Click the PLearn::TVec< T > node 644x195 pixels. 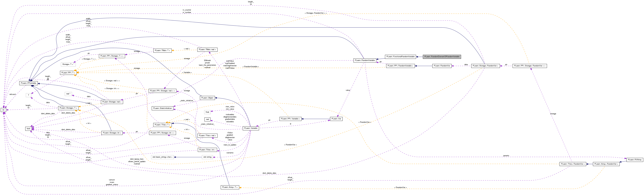[162, 125]
